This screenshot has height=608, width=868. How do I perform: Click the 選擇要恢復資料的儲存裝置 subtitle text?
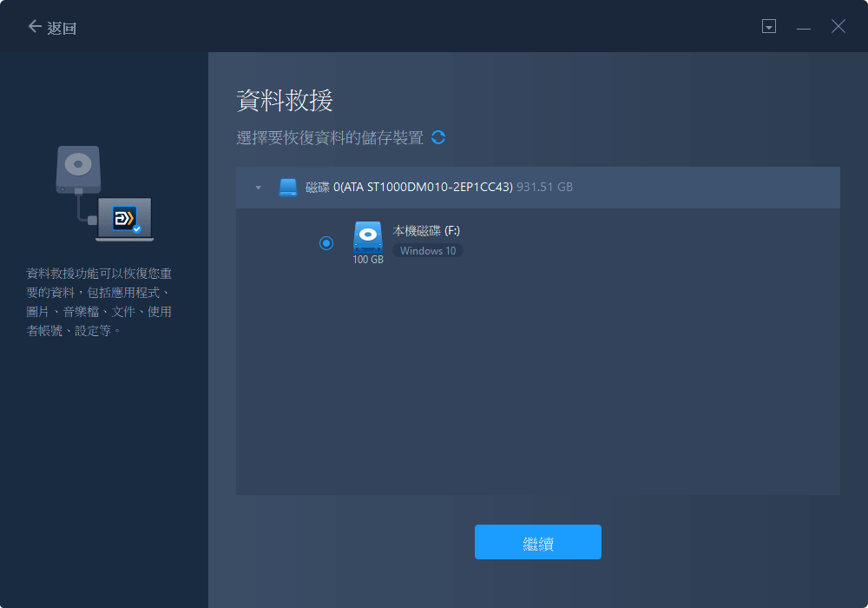pos(330,137)
